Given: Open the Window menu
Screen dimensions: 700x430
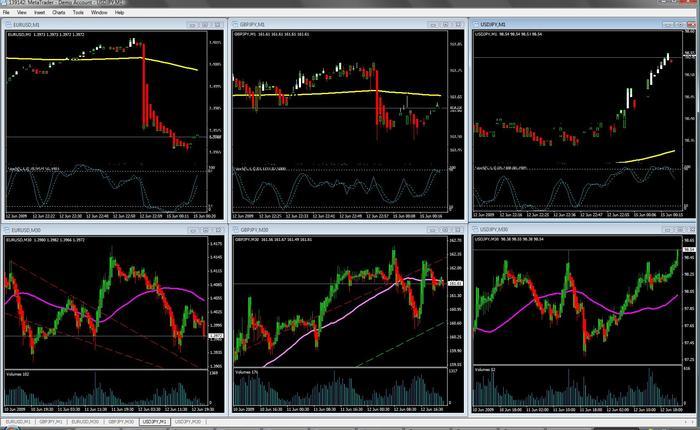Looking at the screenshot, I should tap(99, 13).
